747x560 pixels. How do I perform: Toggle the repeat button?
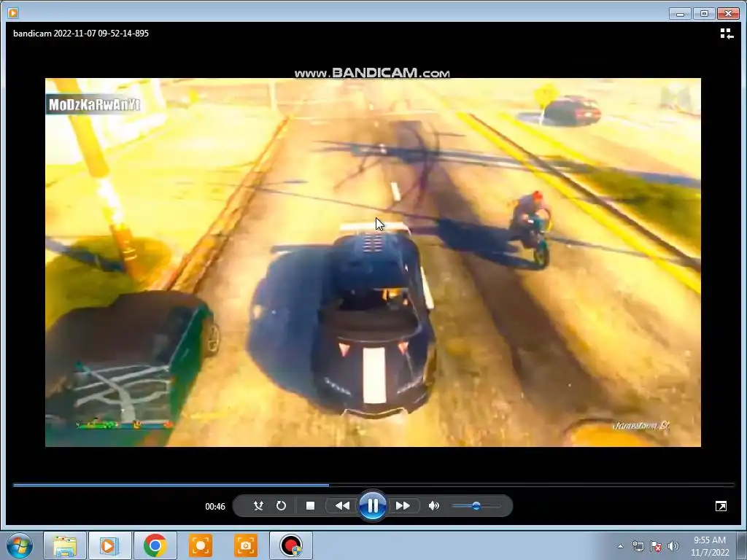(x=281, y=506)
